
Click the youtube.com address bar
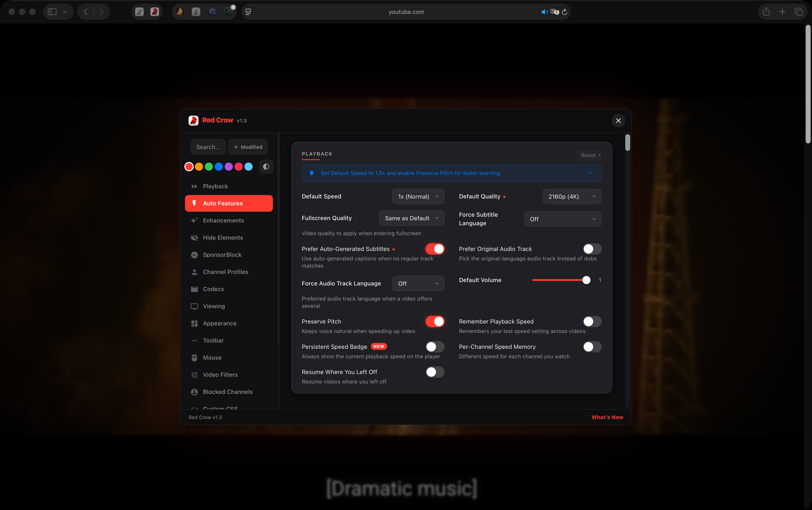[406, 12]
